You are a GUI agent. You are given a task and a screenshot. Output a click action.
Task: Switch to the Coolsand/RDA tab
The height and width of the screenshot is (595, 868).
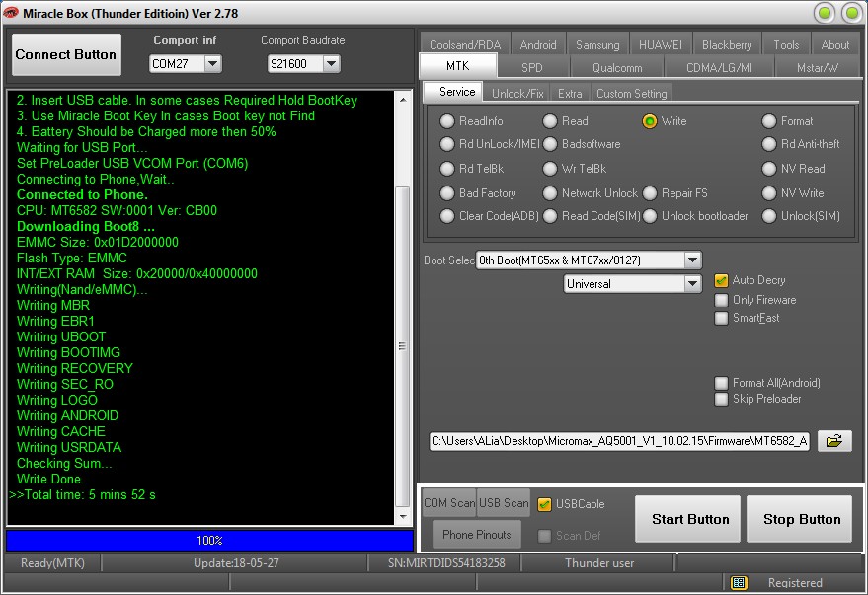click(465, 44)
